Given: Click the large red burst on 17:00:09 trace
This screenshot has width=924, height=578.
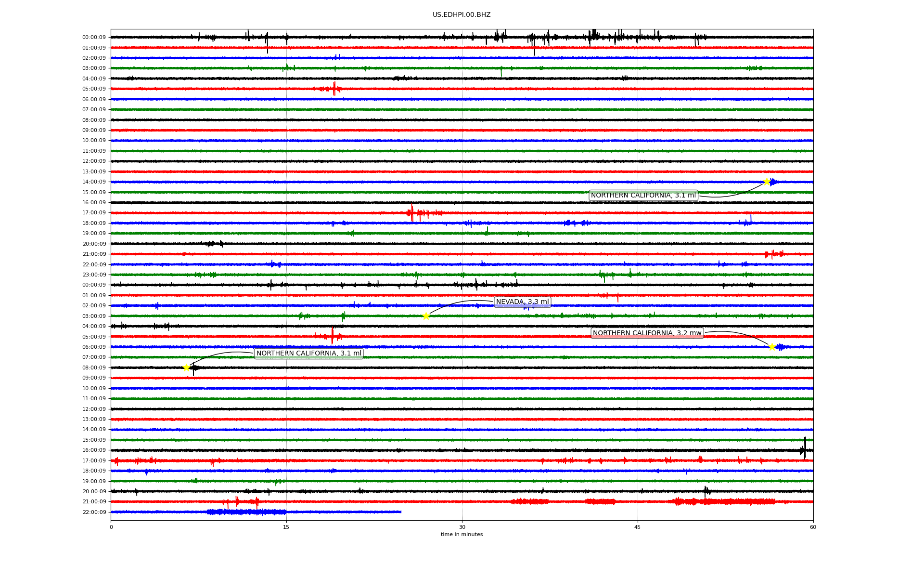Looking at the screenshot, I should point(412,212).
